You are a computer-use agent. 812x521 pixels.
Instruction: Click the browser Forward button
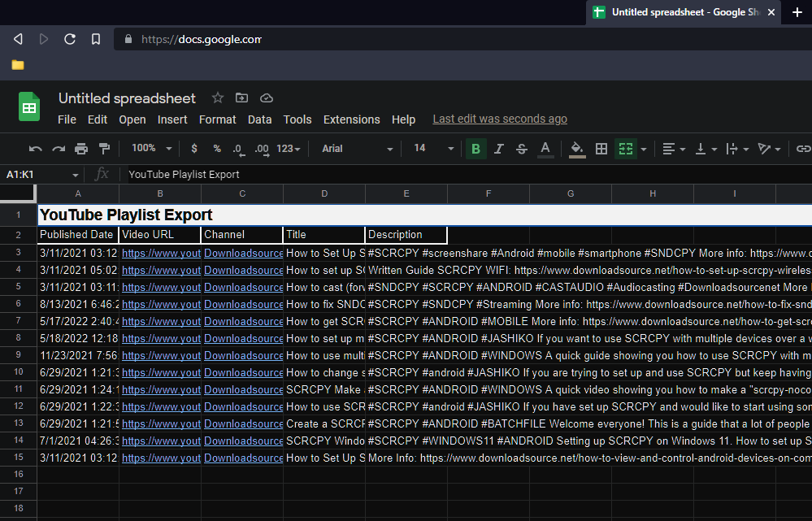[x=44, y=39]
